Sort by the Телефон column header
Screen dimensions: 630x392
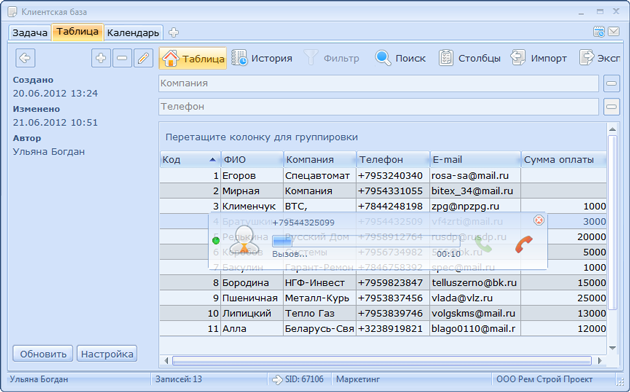393,159
